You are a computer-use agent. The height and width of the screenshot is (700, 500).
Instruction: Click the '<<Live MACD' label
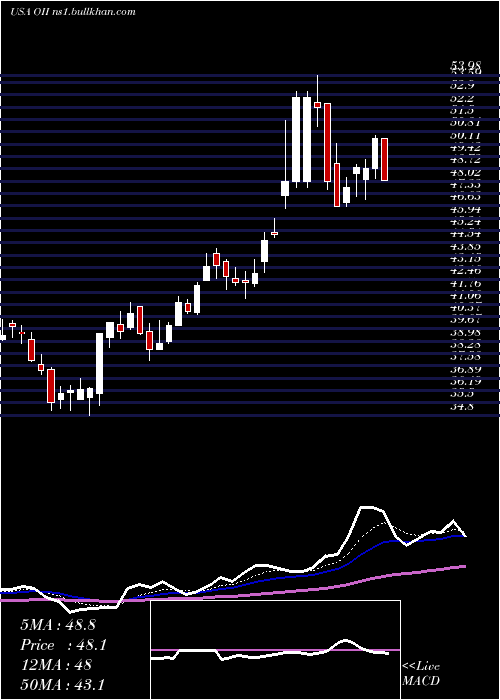[421, 674]
